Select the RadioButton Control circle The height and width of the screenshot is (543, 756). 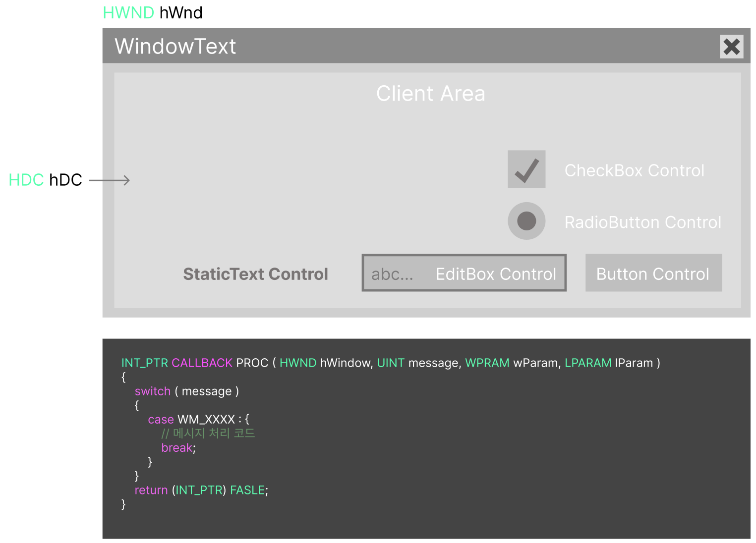coord(526,221)
